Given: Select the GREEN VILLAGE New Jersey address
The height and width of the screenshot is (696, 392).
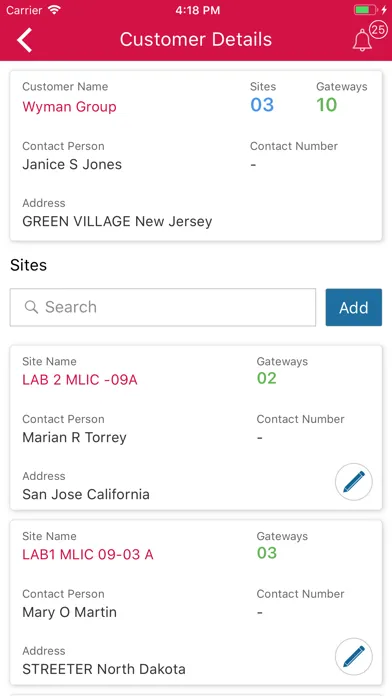Looking at the screenshot, I should (x=117, y=221).
